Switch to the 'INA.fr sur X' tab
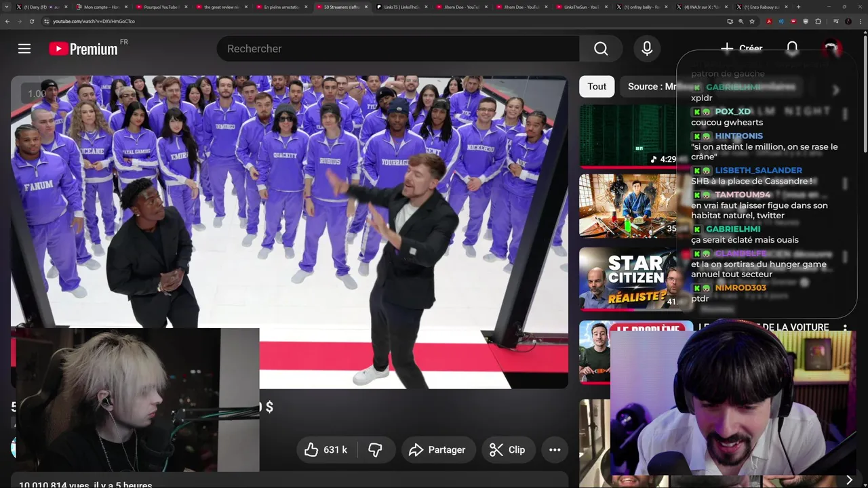Screen dimensions: 868x488 701,7
